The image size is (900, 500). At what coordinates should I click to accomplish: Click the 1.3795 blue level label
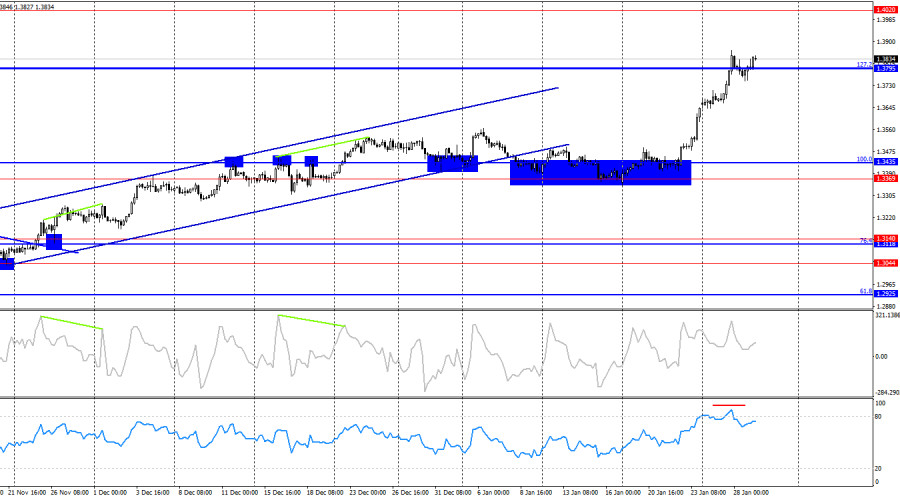pyautogui.click(x=885, y=68)
